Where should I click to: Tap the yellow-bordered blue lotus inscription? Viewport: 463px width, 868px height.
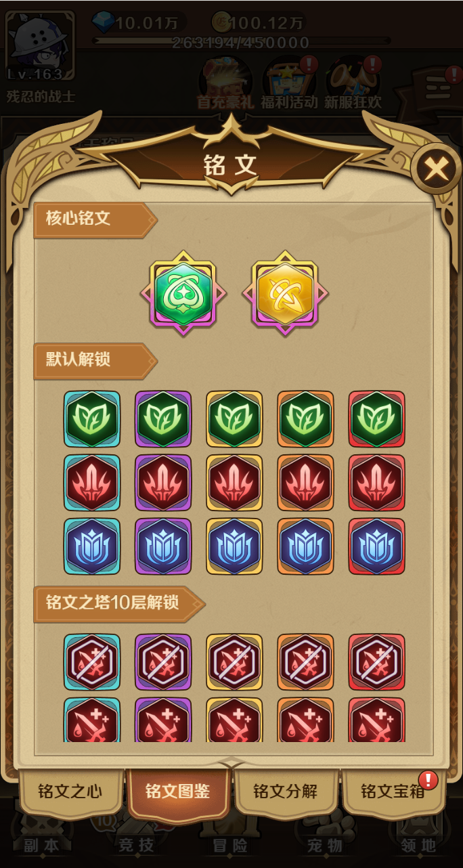click(234, 546)
